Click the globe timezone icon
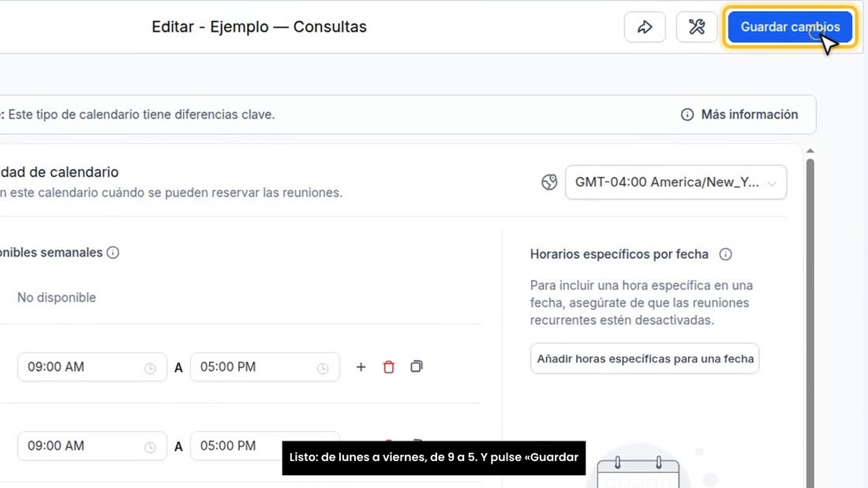The height and width of the screenshot is (488, 868). point(549,182)
